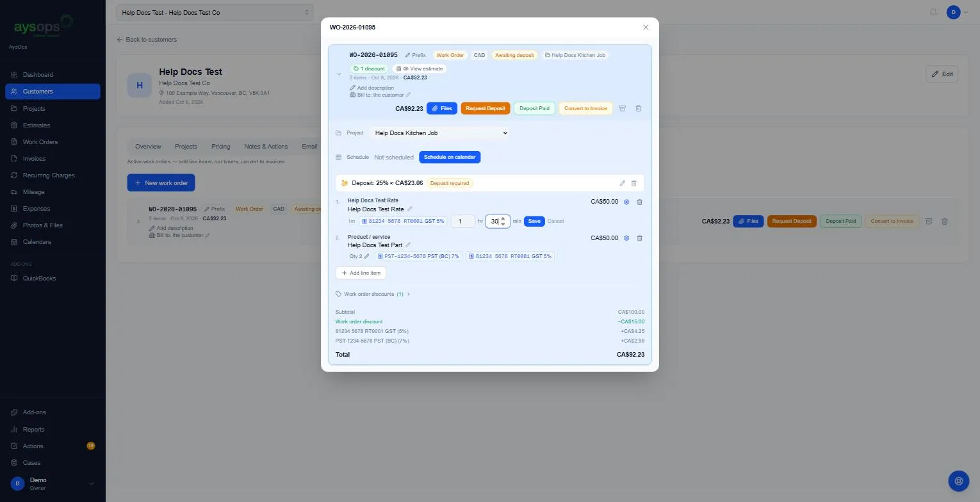980x502 pixels.
Task: Delete work order via header trash icon
Action: (x=638, y=108)
